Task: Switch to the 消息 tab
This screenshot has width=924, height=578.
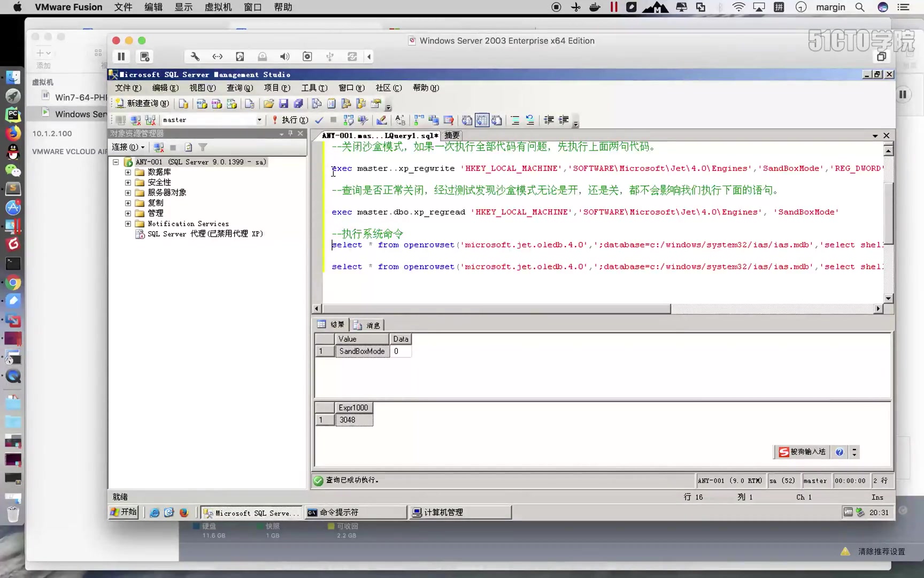Action: pyautogui.click(x=367, y=325)
